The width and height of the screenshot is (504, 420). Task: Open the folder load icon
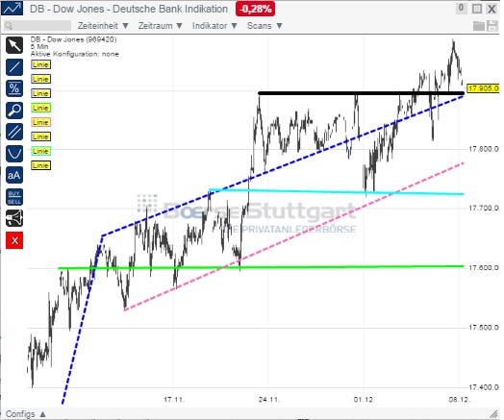(479, 26)
